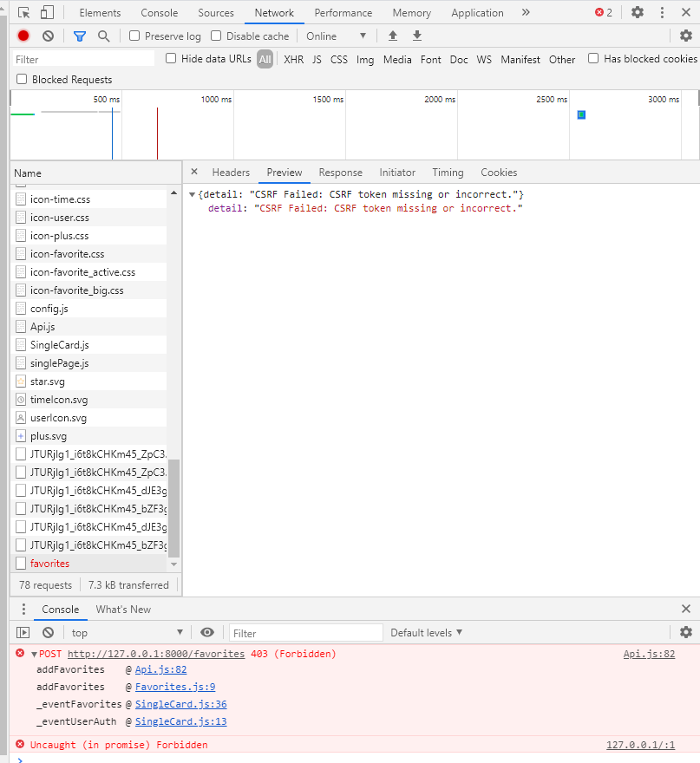Viewport: 700px width, 763px height.
Task: Expand the Default levels dropdown
Action: coord(426,632)
